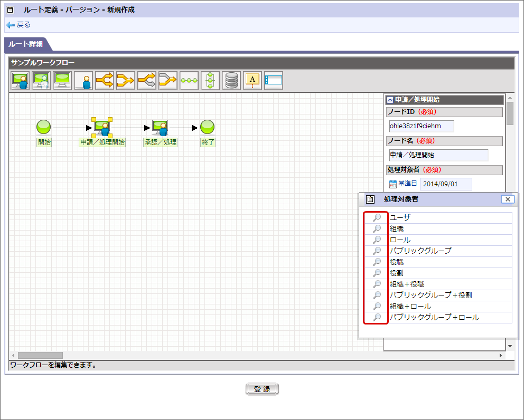Click the magnifier icon for ロール
The height and width of the screenshot is (420, 524).
coord(377,240)
